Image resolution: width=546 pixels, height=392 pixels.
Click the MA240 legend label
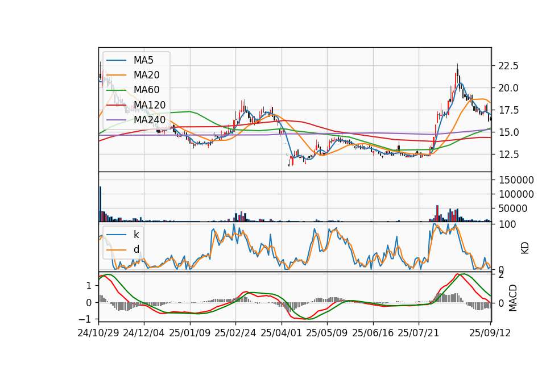[x=150, y=120]
